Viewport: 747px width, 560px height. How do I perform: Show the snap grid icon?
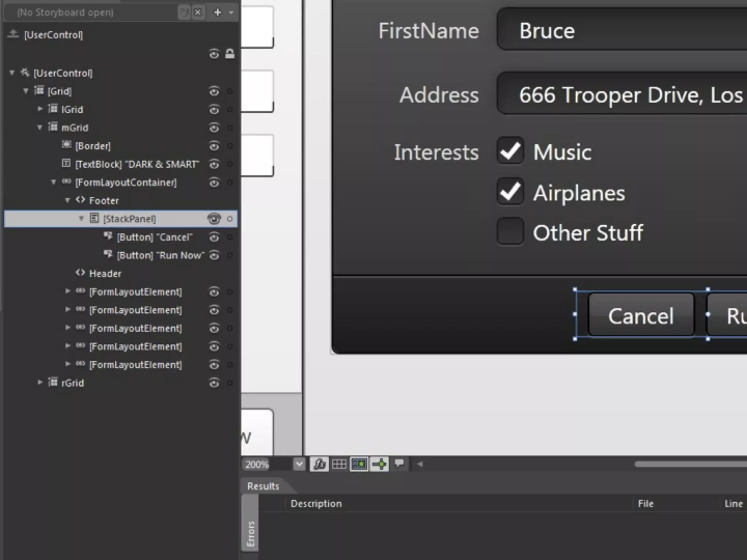339,464
